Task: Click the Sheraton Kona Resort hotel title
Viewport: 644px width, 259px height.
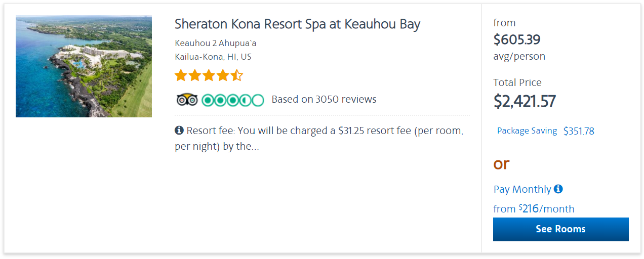Action: (x=297, y=24)
